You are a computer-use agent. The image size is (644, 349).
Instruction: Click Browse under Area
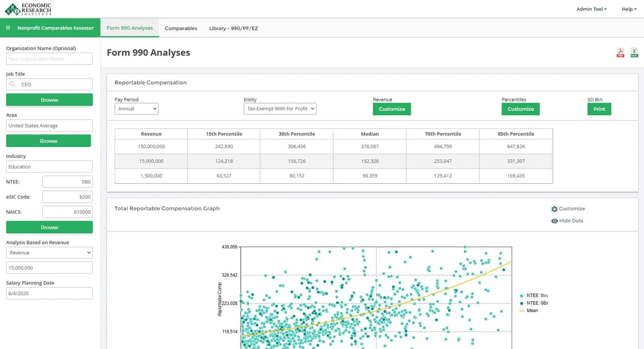coord(48,141)
